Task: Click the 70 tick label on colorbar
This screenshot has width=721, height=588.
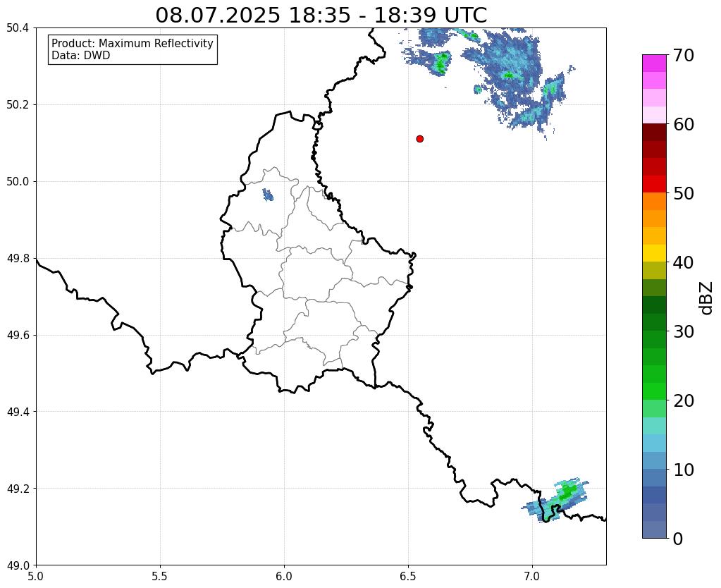Action: click(684, 55)
